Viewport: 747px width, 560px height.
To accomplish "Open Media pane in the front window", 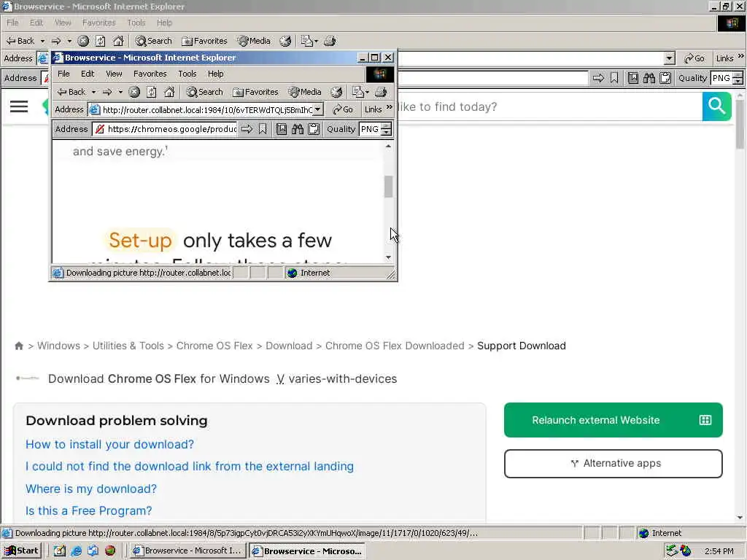I will click(305, 92).
